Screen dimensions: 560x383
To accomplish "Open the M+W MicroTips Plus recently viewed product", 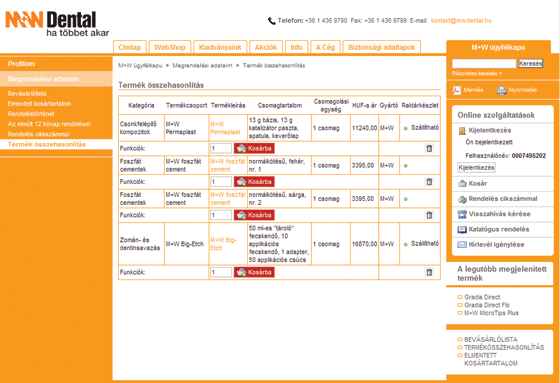I will coord(491,313).
